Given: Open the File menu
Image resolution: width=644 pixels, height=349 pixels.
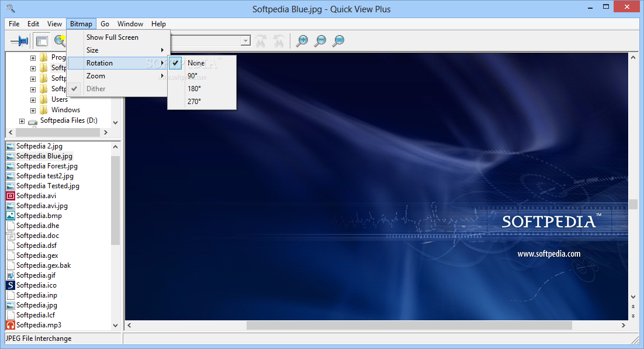Looking at the screenshot, I should point(14,24).
